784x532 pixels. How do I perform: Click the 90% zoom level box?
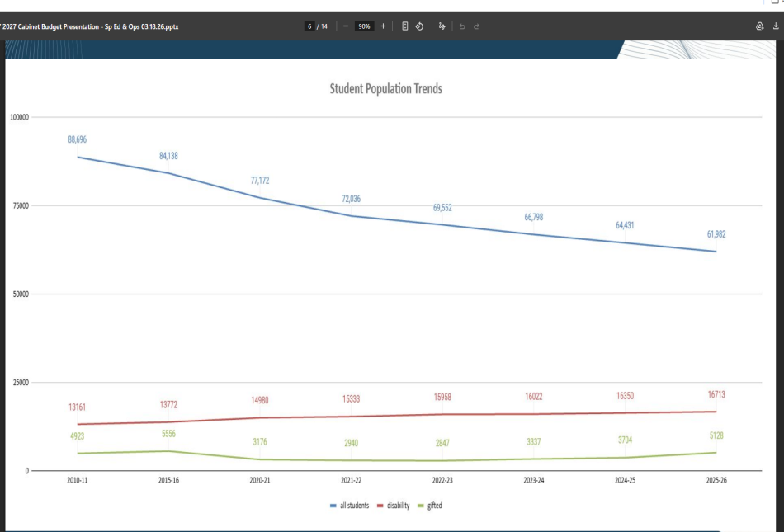pos(364,26)
